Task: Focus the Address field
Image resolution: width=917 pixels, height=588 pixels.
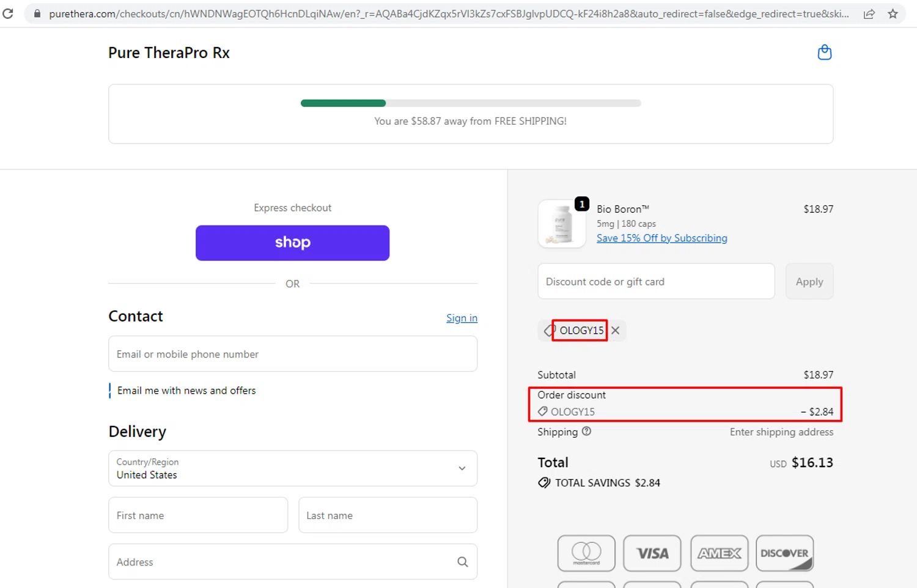Action: click(293, 562)
